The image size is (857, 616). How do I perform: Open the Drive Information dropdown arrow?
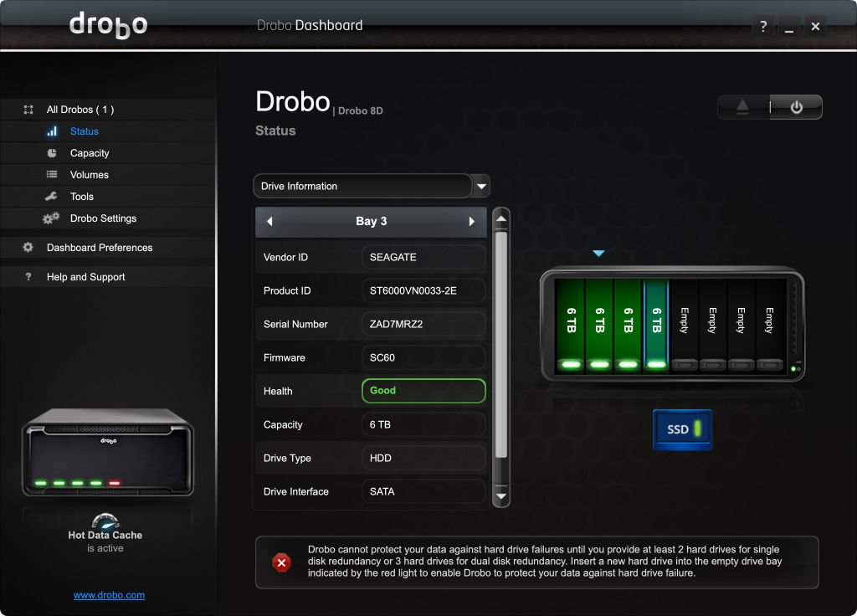tap(481, 186)
